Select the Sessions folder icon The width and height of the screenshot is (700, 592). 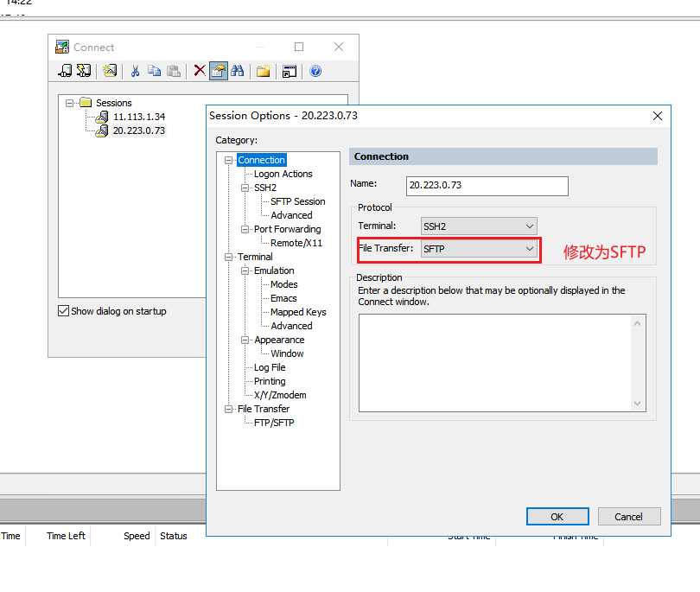tap(86, 103)
